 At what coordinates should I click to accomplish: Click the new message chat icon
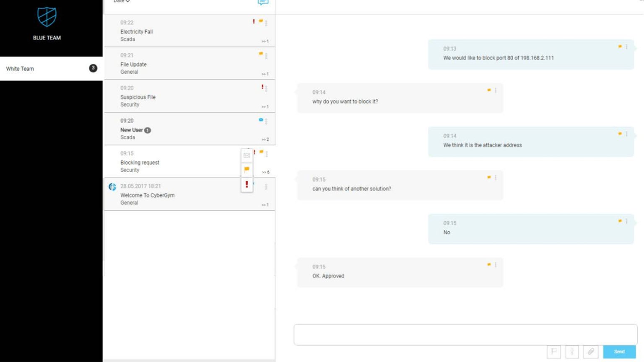click(263, 2)
